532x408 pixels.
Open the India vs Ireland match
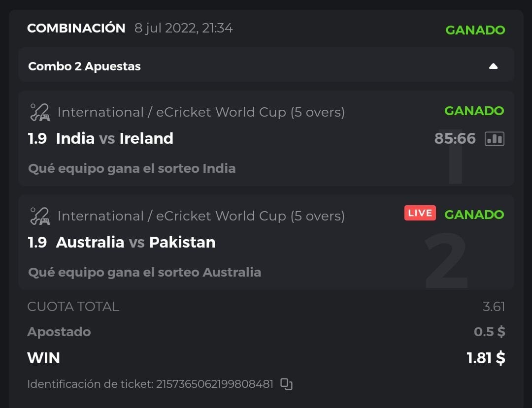click(x=114, y=139)
